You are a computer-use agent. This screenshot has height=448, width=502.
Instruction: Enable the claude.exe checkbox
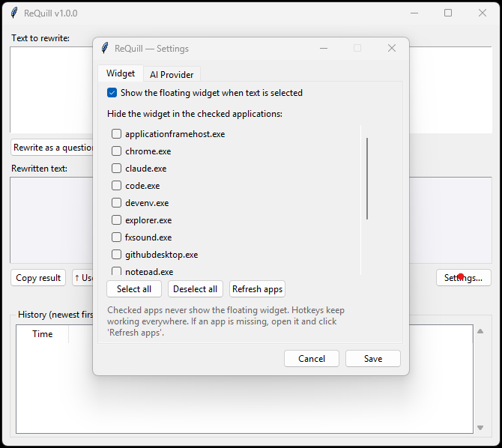(x=116, y=169)
